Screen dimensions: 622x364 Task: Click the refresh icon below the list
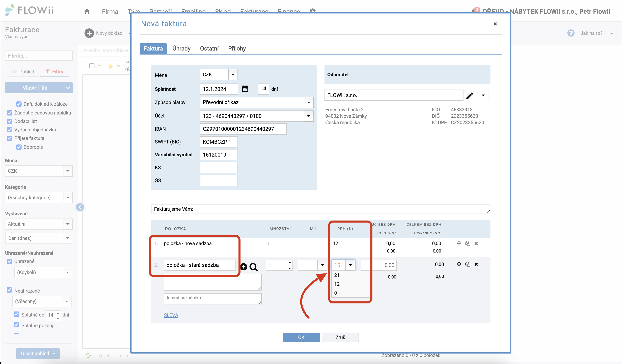pyautogui.click(x=88, y=355)
